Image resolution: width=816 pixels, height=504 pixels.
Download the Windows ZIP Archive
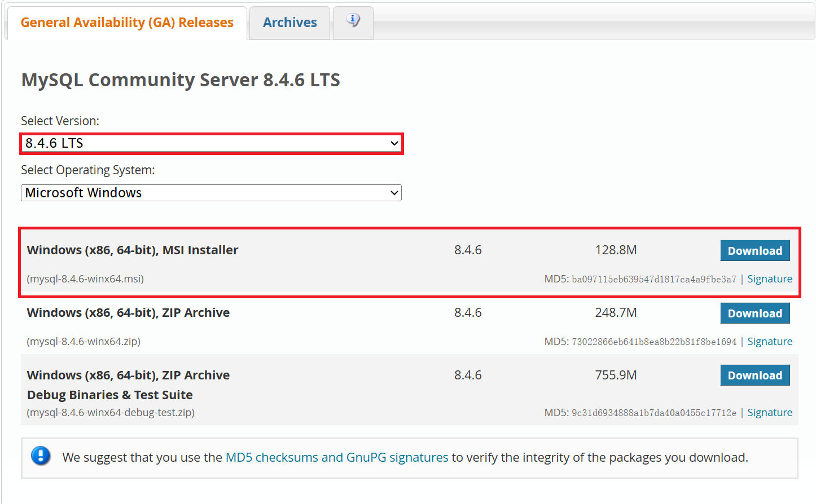coord(754,313)
